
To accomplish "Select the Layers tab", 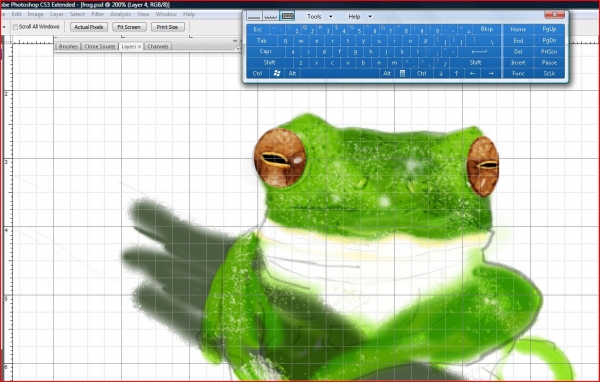I will pyautogui.click(x=129, y=46).
